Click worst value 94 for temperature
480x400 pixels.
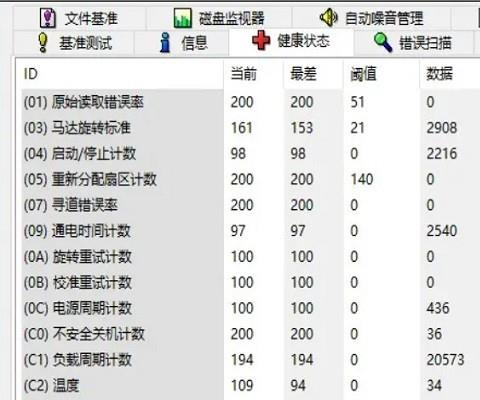pos(298,385)
